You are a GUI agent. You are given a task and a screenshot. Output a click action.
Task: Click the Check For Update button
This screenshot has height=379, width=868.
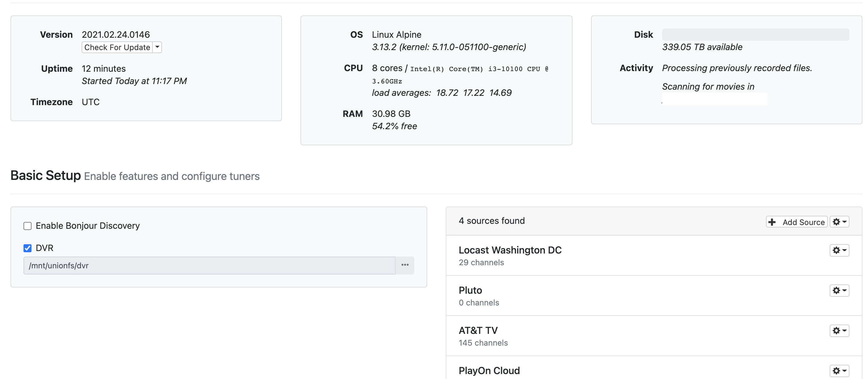coord(117,47)
